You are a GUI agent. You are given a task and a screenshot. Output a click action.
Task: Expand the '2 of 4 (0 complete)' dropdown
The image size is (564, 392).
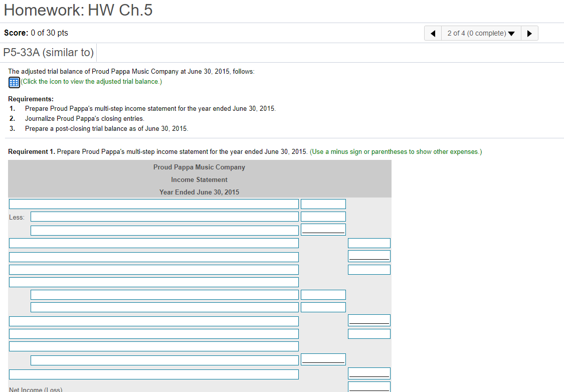[x=481, y=34]
